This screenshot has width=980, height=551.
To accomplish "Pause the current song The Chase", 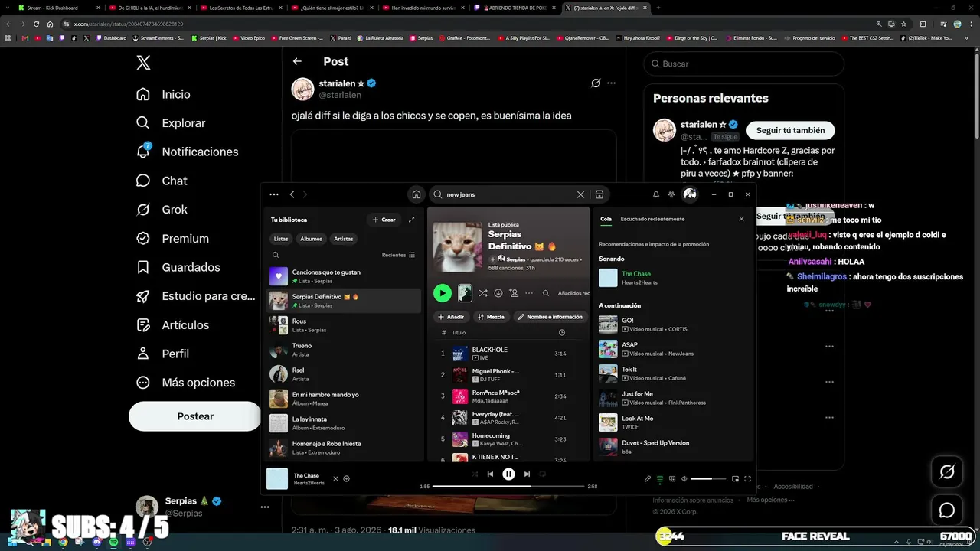I will point(508,474).
